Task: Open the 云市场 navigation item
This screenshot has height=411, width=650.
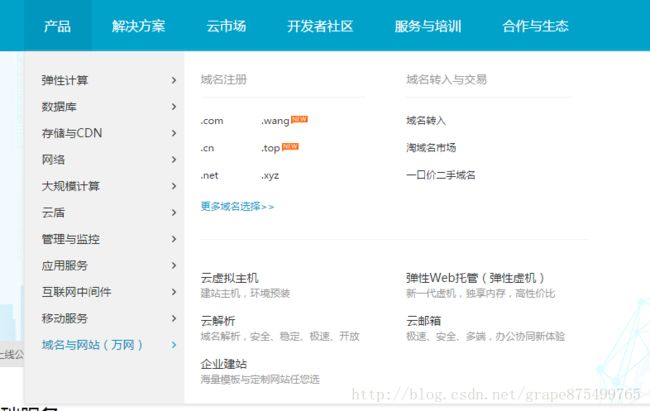Action: (226, 26)
